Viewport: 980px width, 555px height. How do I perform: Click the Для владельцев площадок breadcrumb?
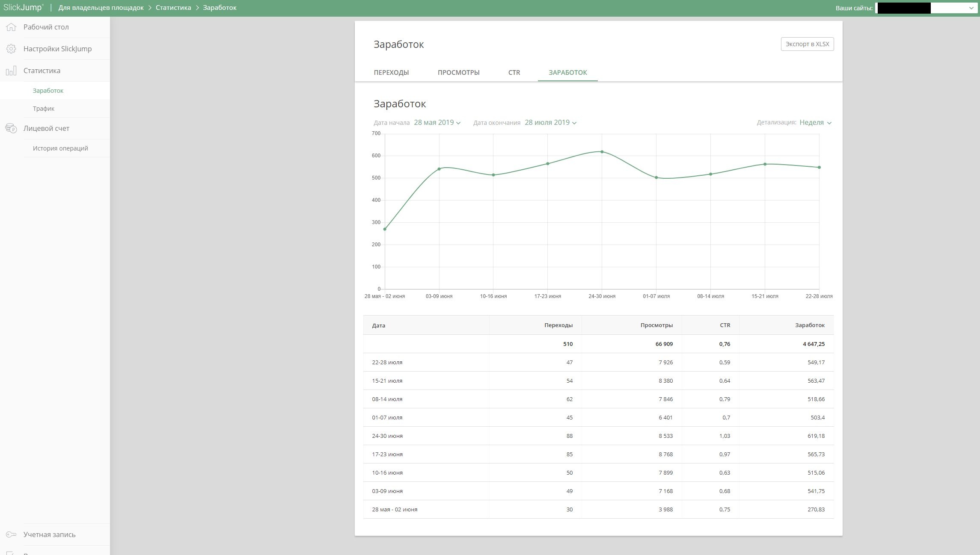(101, 8)
